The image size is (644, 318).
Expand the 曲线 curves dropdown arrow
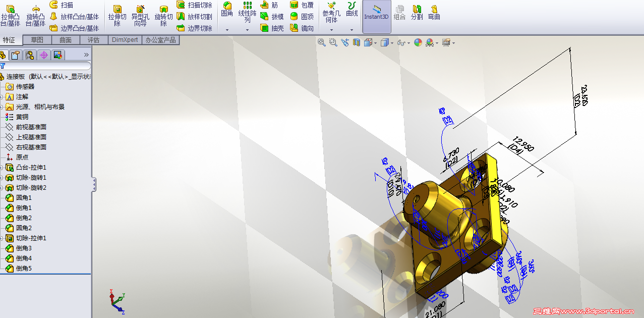(352, 30)
